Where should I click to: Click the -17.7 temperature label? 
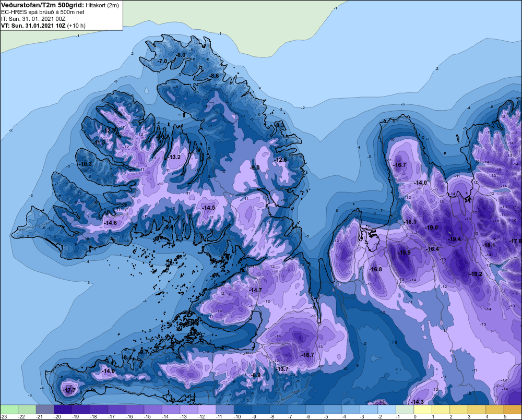click(69, 391)
